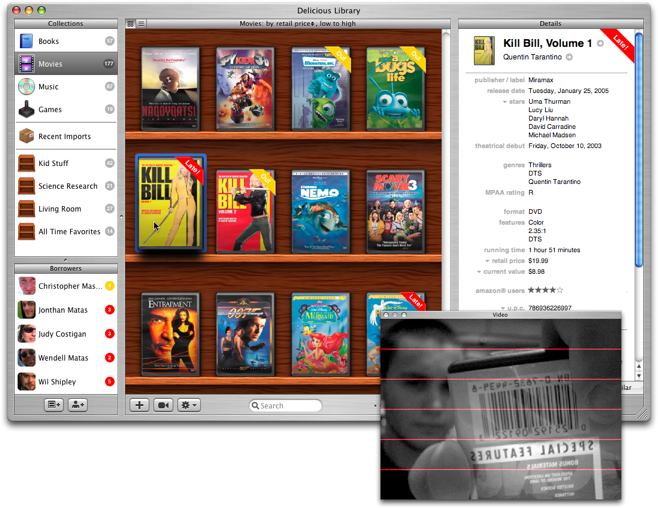This screenshot has width=658, height=508.
Task: Click the Details panel scrollbar
Action: [x=639, y=149]
